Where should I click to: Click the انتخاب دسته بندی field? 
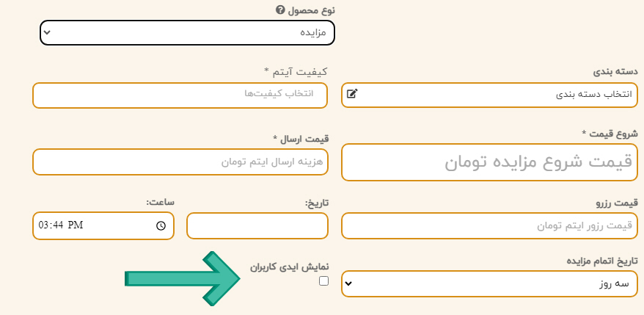[489, 95]
